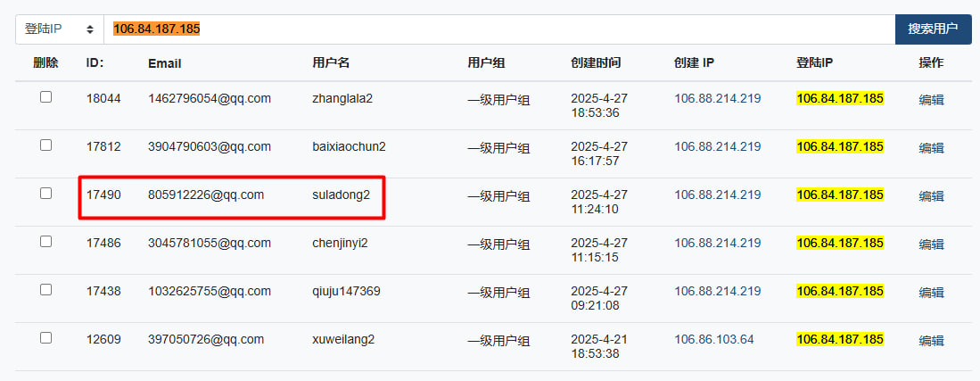Viewport: 980px width, 381px height.
Task: Select the checkbox in suladong2's row
Action: point(45,194)
